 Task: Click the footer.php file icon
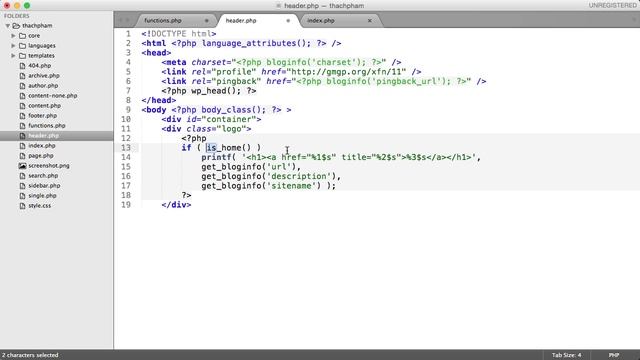click(x=22, y=116)
